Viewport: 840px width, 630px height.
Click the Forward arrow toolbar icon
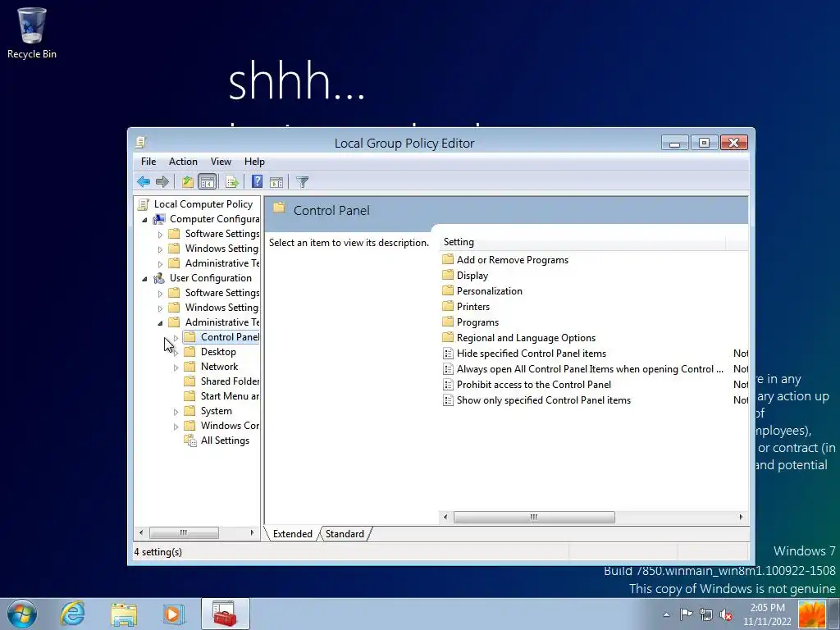point(162,182)
